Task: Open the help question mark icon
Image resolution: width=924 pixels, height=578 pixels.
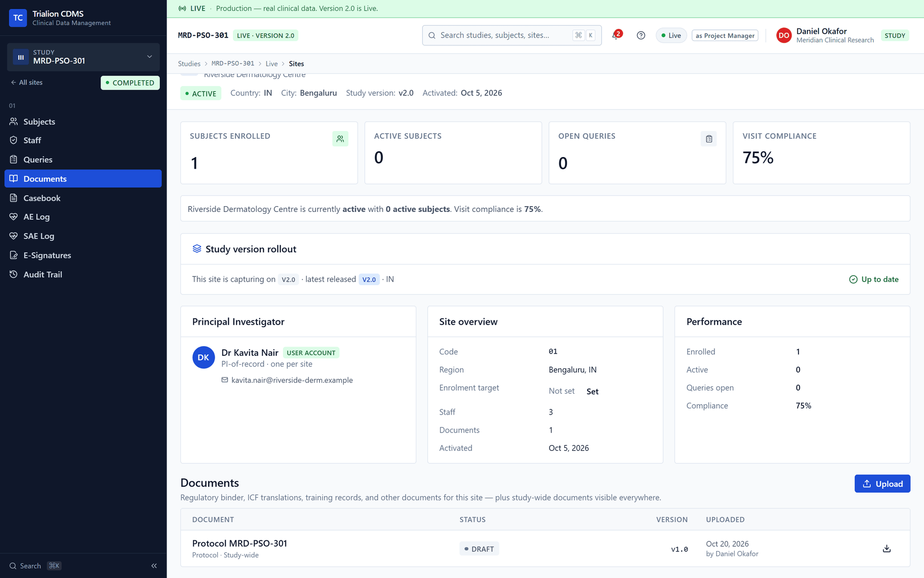Action: [641, 35]
